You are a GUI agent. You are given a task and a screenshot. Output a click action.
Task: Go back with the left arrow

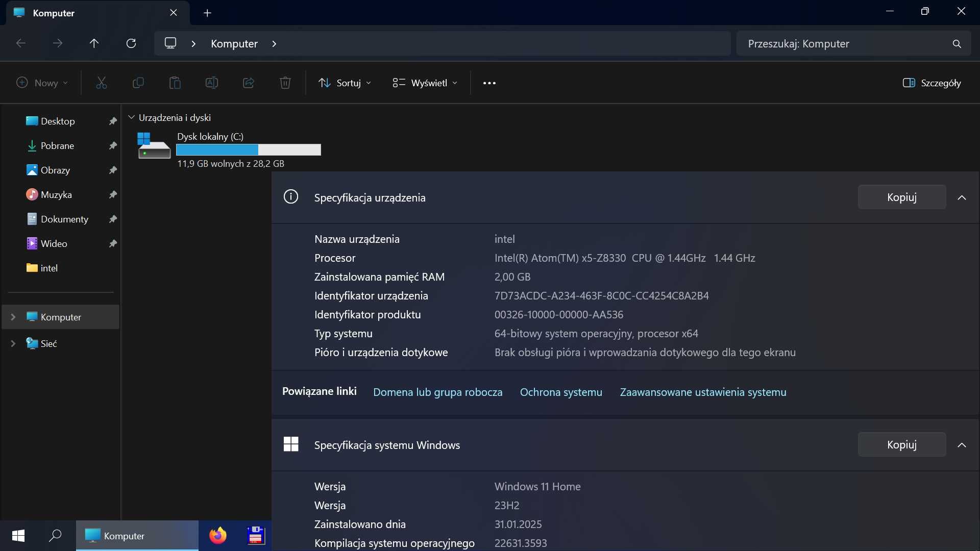(21, 43)
